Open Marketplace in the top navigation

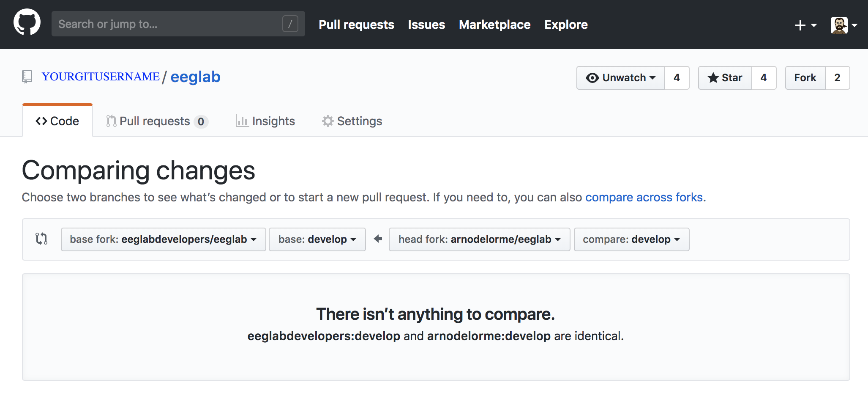[x=494, y=25]
